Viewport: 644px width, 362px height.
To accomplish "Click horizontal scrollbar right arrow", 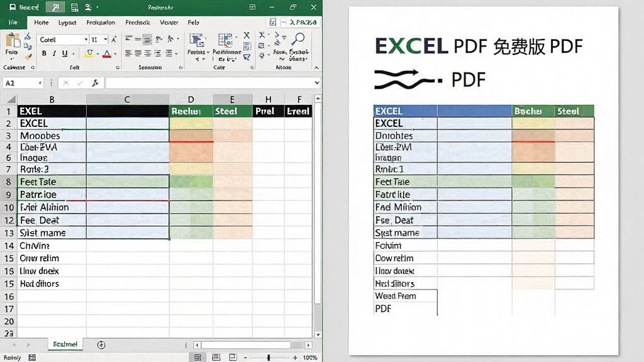I will pos(308,345).
